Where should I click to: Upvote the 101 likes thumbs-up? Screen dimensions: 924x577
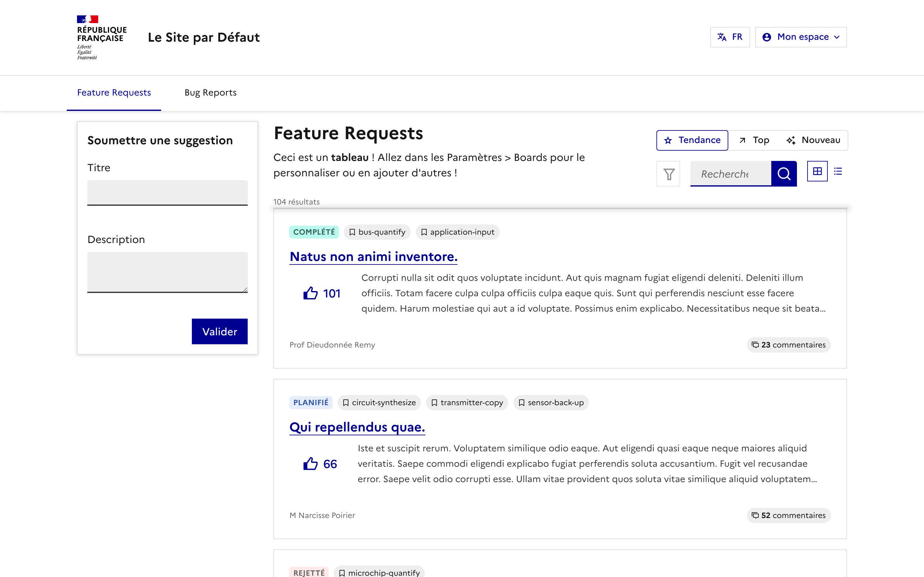pos(311,293)
